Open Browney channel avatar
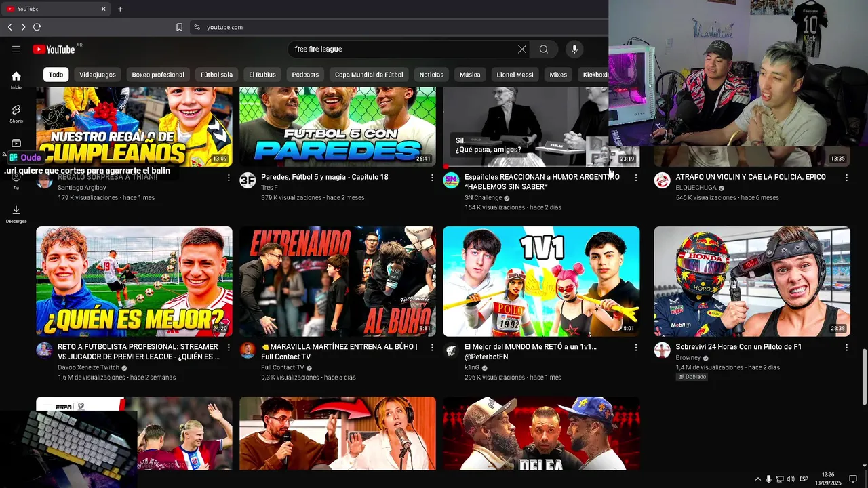The width and height of the screenshot is (868, 488). pos(663,350)
